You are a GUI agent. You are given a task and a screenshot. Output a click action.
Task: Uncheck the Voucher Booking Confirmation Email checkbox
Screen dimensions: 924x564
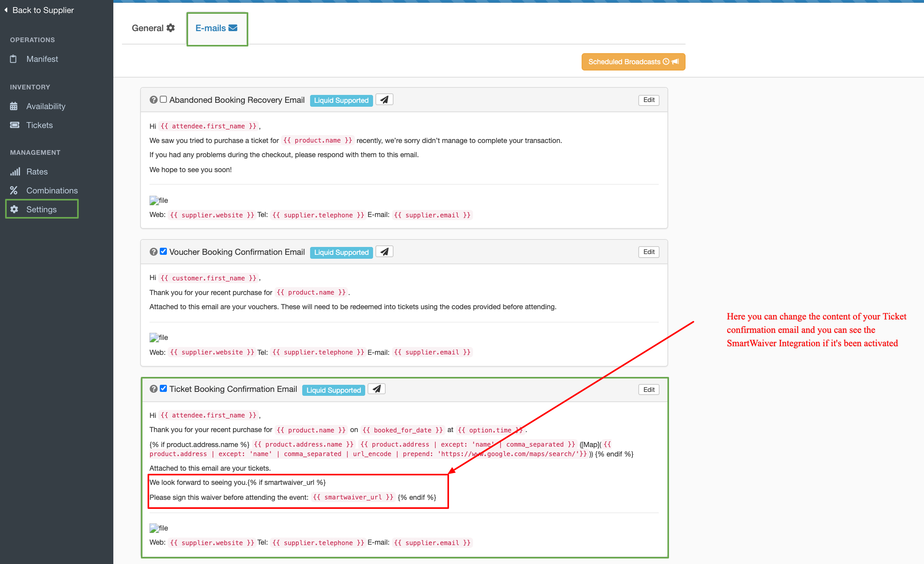click(163, 252)
